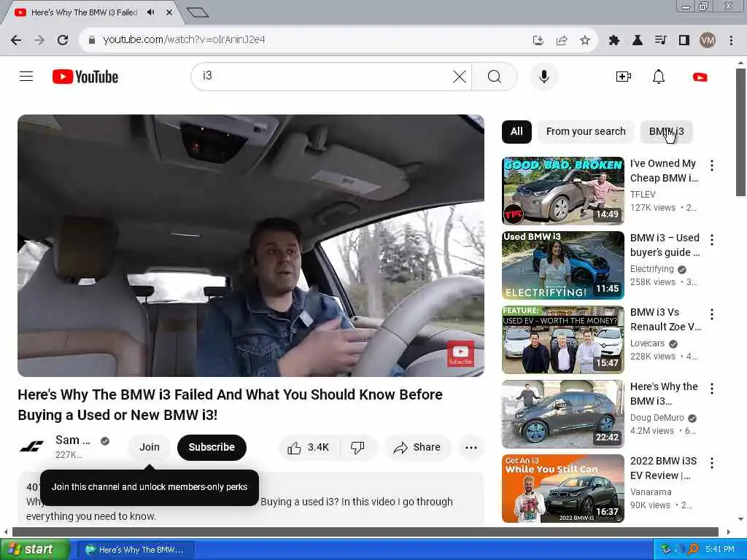
Task: Click the install/download page icon in address bar
Action: click(538, 41)
